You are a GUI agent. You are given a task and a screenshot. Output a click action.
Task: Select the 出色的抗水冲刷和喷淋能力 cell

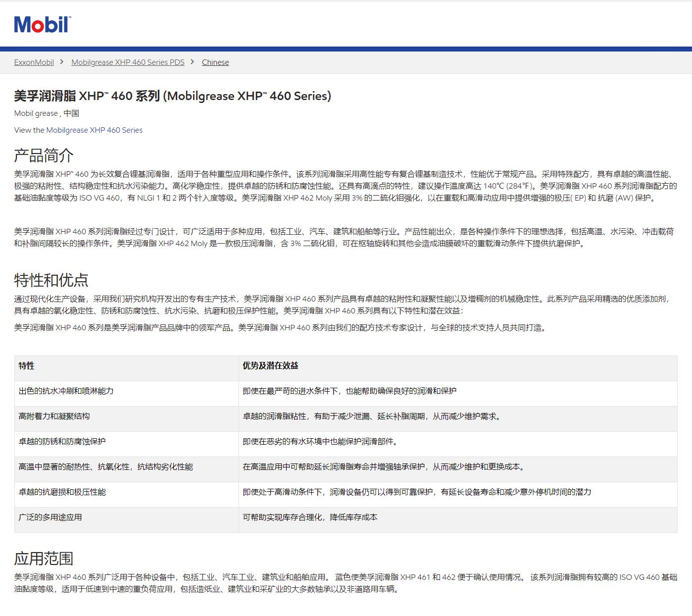[127, 394]
